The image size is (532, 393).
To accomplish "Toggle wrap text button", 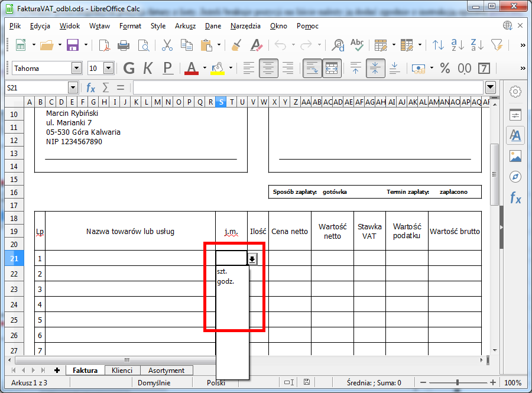I will pyautogui.click(x=313, y=68).
